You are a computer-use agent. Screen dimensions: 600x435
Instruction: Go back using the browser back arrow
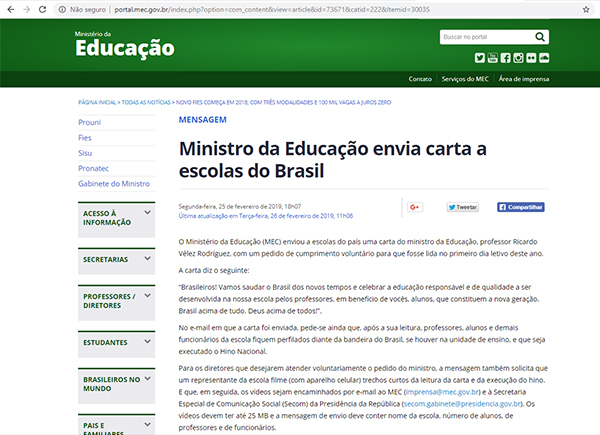pos(10,8)
